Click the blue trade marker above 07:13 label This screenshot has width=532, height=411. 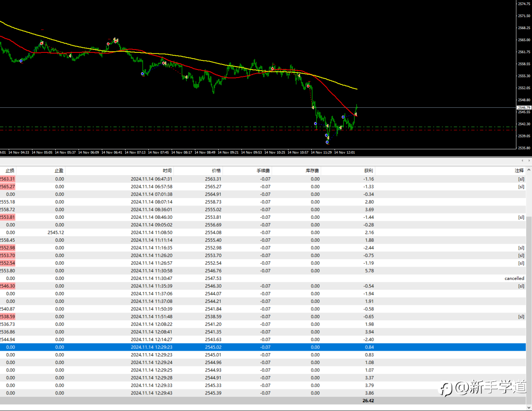(143, 74)
